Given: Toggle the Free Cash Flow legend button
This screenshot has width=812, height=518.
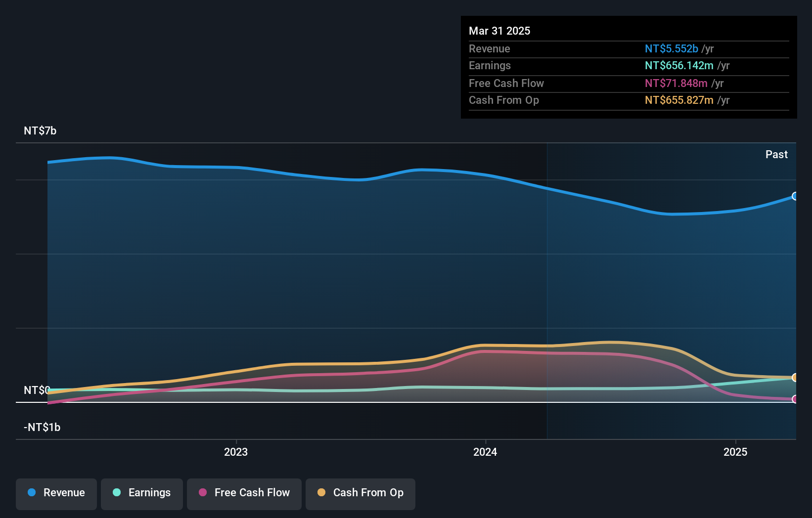Looking at the screenshot, I should [244, 494].
